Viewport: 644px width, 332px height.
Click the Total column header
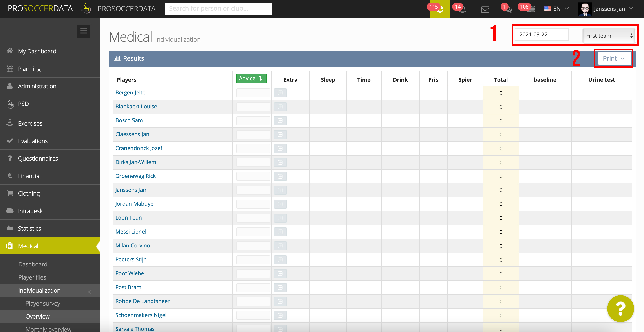[501, 80]
